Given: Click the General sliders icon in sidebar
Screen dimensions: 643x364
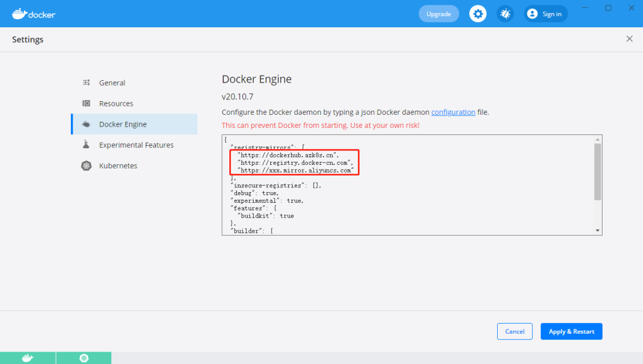Looking at the screenshot, I should coord(86,83).
